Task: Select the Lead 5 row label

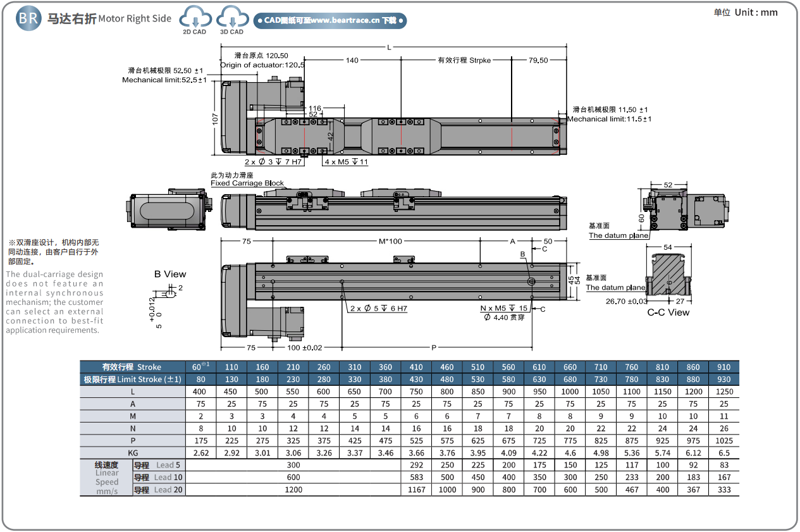Action: [x=159, y=465]
